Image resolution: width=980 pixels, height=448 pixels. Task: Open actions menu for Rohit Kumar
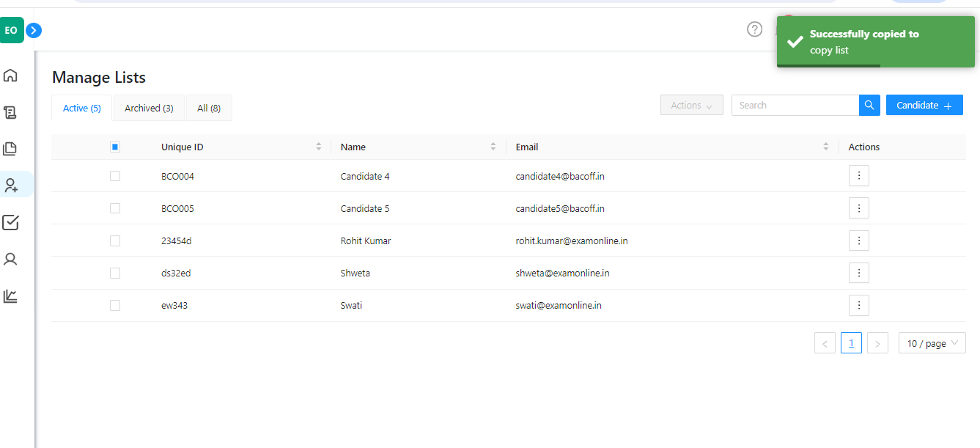859,240
